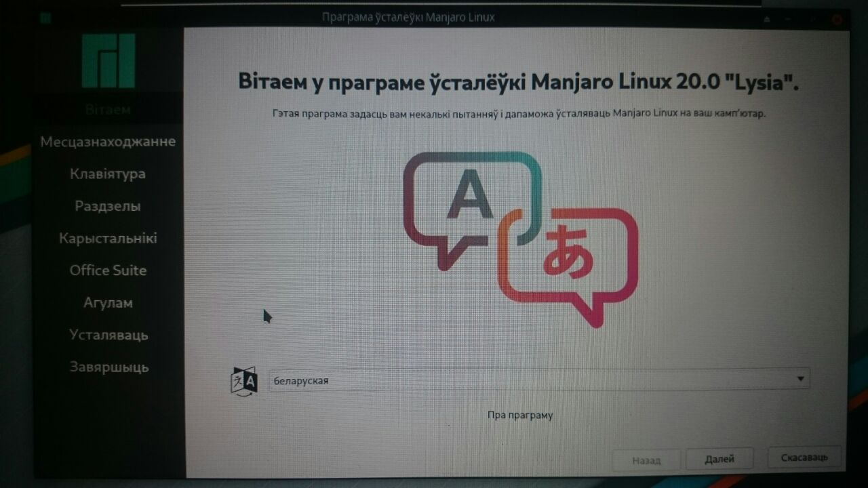The image size is (868, 488).
Task: Click the Назад button
Action: [646, 460]
